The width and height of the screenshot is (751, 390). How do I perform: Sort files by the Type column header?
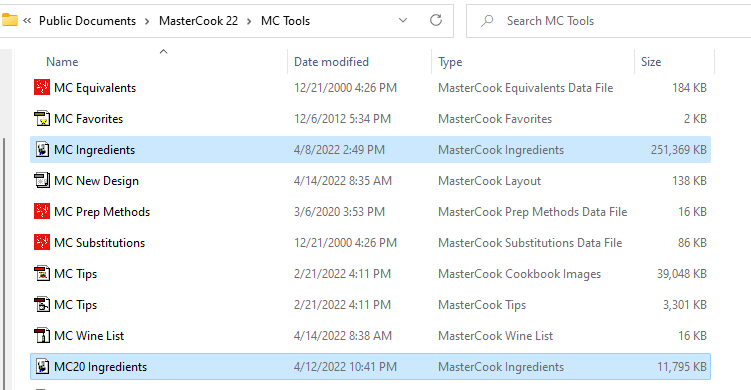coord(450,62)
